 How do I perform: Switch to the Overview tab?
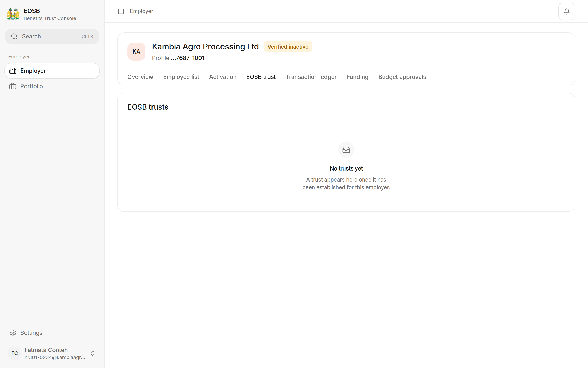(140, 77)
